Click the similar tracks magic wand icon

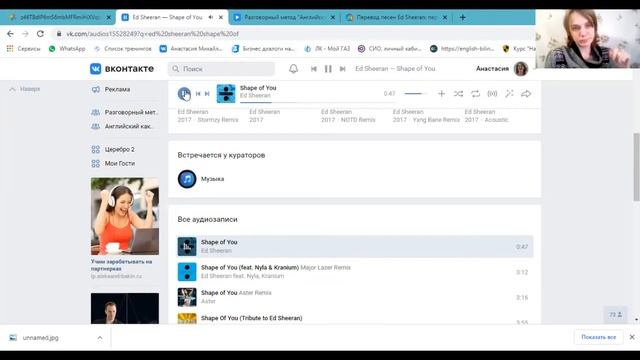pos(509,94)
